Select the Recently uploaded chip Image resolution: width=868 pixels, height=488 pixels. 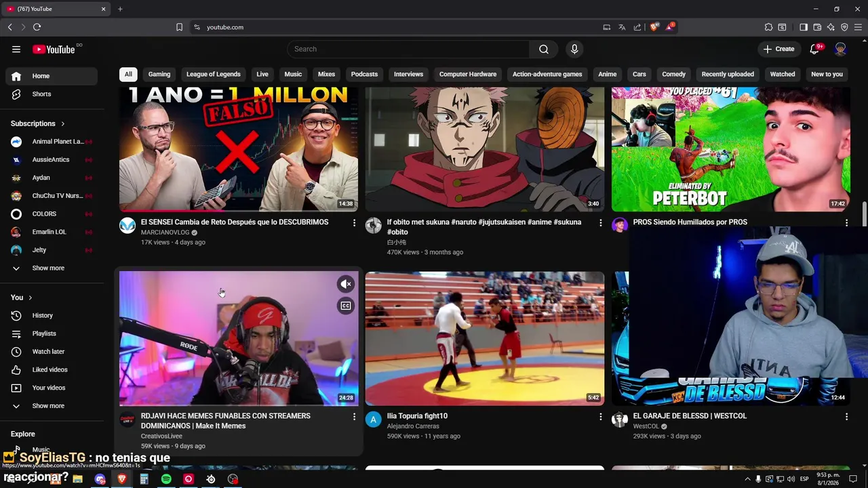point(728,74)
